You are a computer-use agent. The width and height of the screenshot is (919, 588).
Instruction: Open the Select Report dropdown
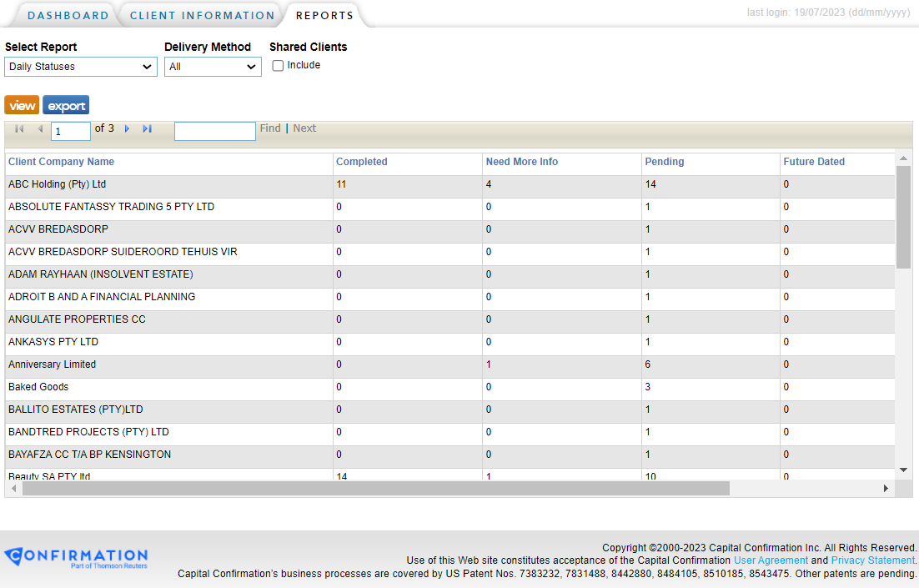(x=81, y=67)
